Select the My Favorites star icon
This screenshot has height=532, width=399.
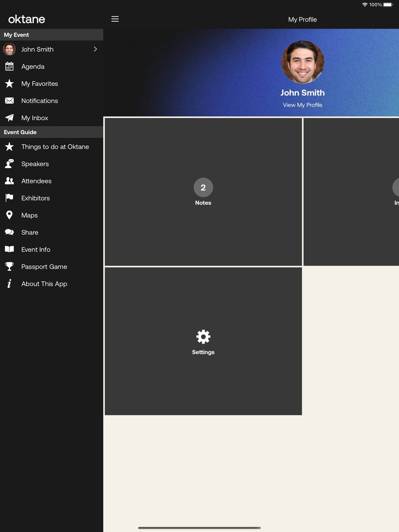coord(9,84)
